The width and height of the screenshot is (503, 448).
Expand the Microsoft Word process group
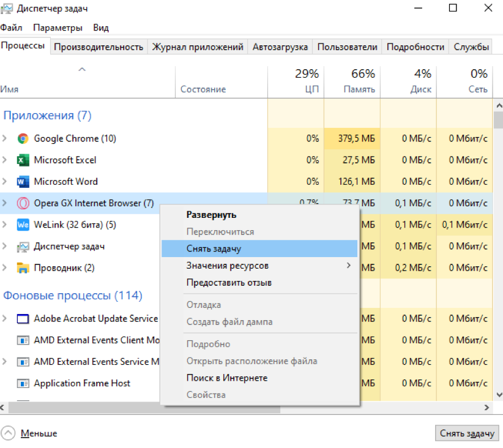coord(4,182)
